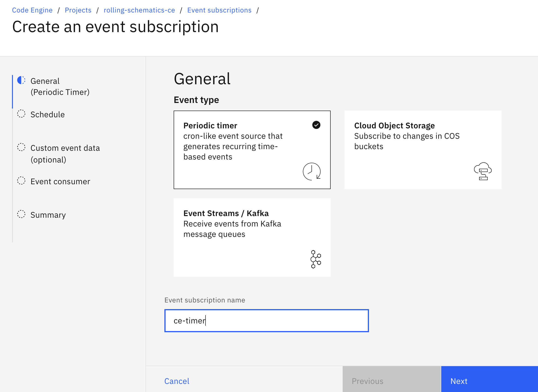Click the periodic timer clock icon
Screen dimensions: 538x392
[x=311, y=172]
